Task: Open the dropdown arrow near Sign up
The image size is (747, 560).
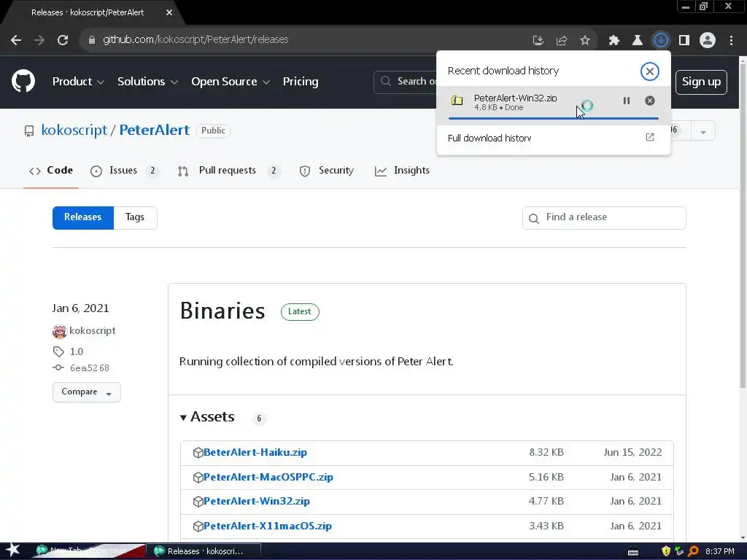Action: click(703, 132)
